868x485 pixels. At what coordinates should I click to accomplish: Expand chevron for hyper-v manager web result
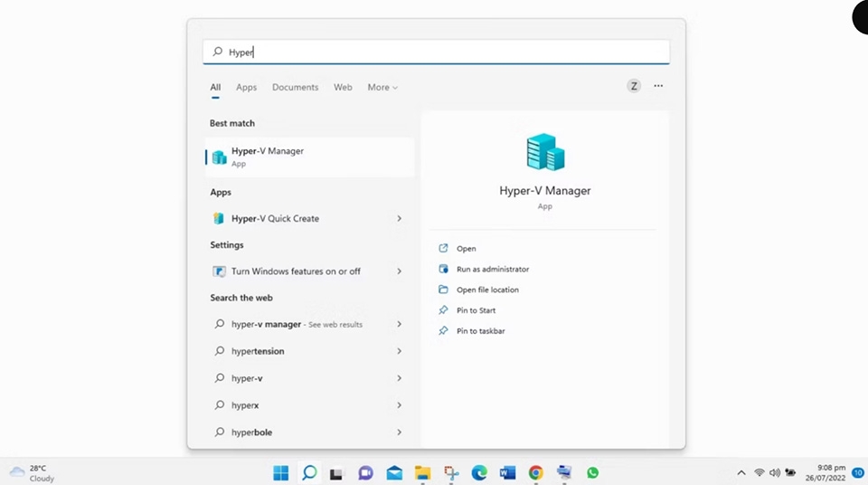399,324
